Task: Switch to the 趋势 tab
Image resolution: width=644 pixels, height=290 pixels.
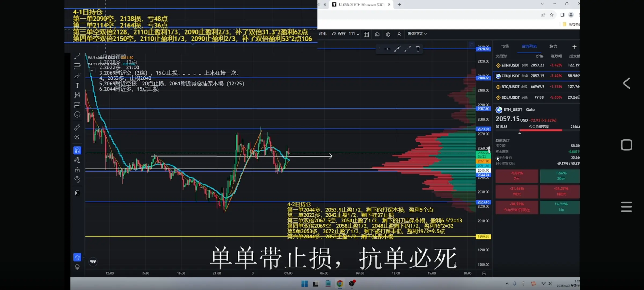Action: pos(553,46)
